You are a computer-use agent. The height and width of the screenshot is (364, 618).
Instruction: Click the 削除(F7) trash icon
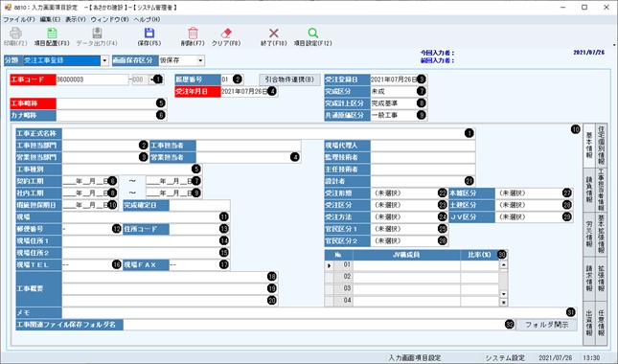193,34
